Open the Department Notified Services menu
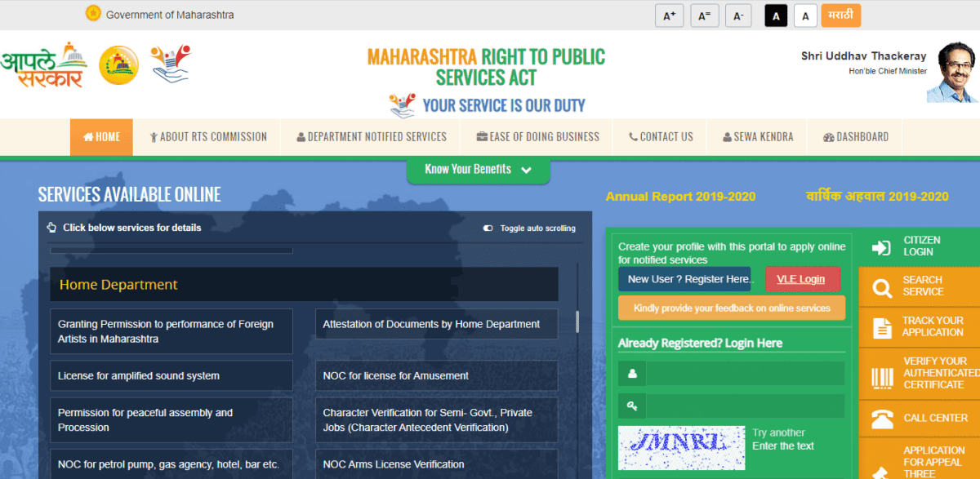 [x=371, y=136]
